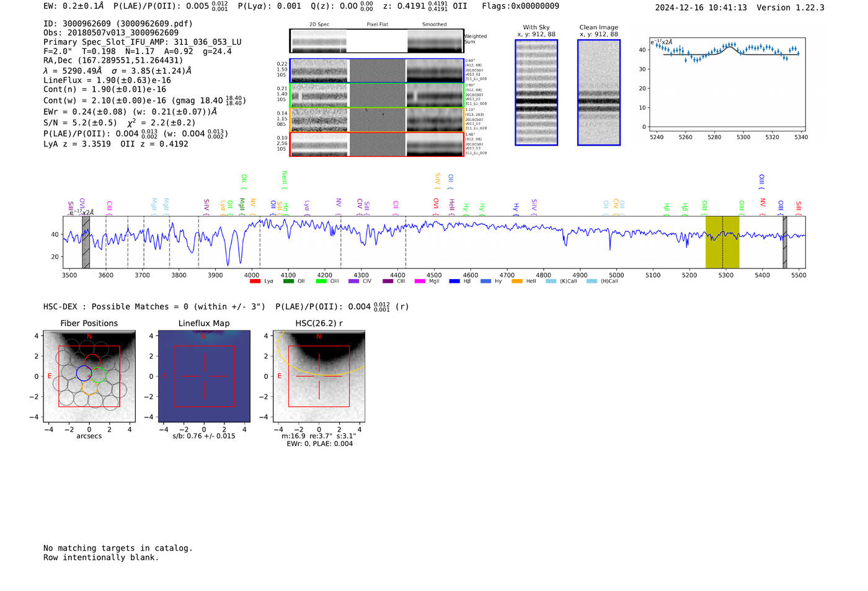Screen dimensions: 868x591
Task: Click the Fiber Positions image panel
Action: (89, 376)
